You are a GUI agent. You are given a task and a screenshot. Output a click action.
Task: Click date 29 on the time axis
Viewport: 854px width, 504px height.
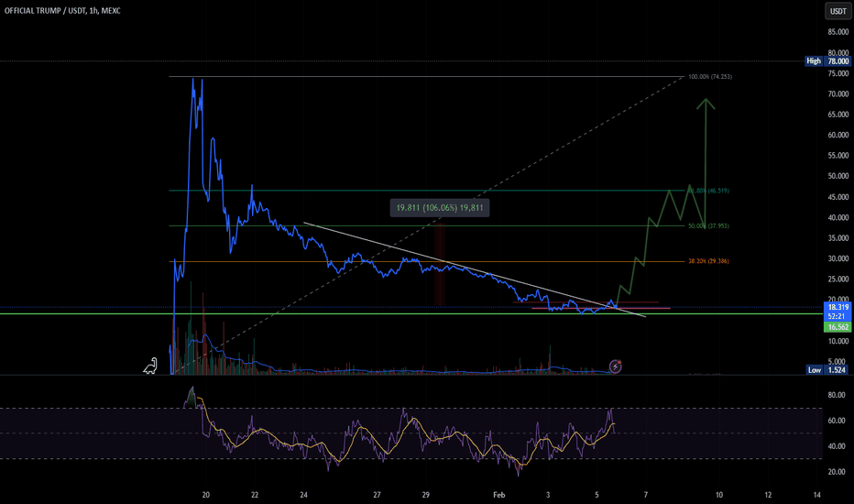point(426,495)
